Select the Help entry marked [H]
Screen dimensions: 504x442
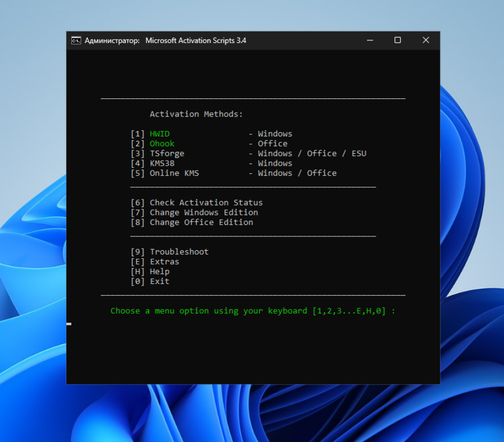159,272
